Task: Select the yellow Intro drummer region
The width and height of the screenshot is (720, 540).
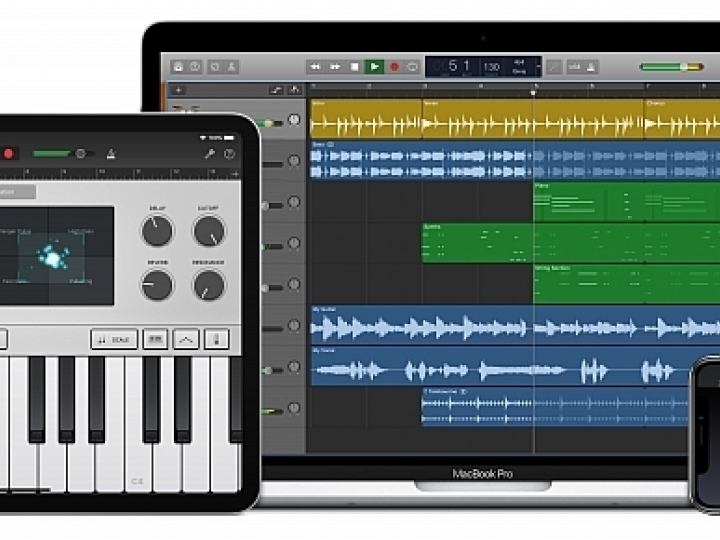Action: pyautogui.click(x=366, y=119)
